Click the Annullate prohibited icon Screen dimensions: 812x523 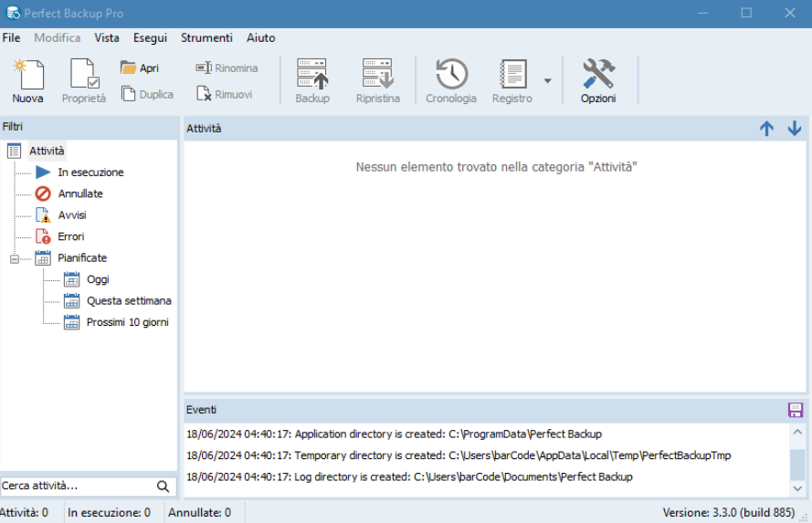(43, 194)
